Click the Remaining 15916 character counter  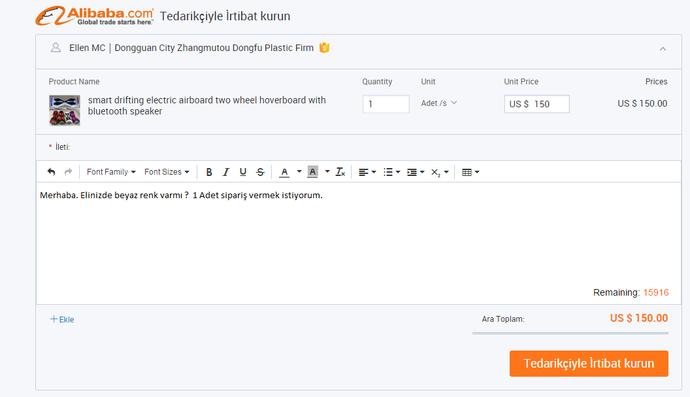click(631, 292)
